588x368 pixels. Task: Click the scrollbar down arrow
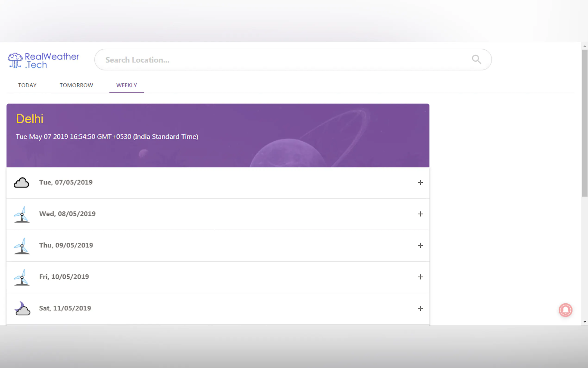[x=585, y=322]
